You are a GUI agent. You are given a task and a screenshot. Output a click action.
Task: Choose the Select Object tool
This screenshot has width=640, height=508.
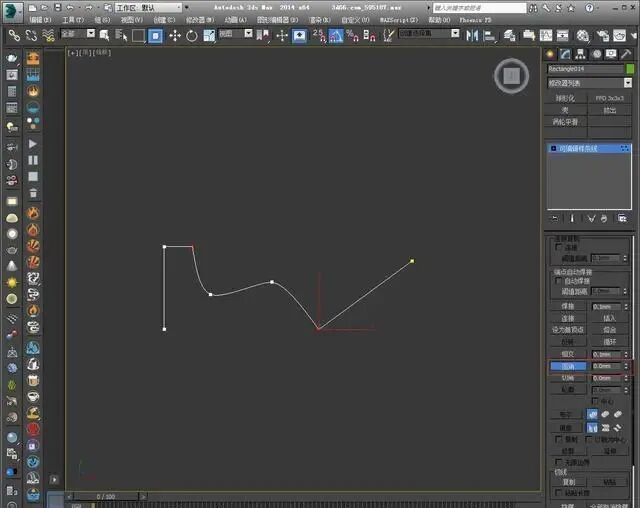pos(104,36)
